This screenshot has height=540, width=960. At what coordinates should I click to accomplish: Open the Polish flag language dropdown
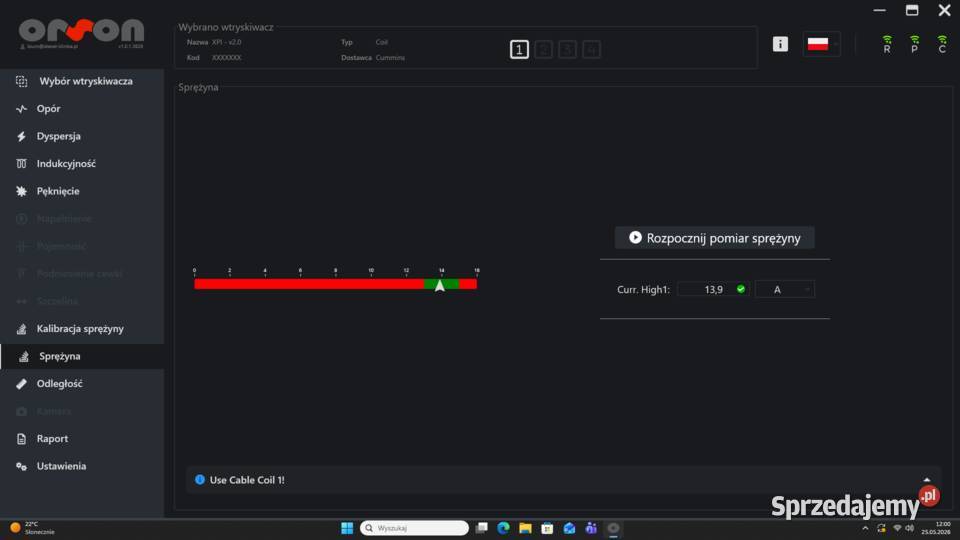(822, 44)
